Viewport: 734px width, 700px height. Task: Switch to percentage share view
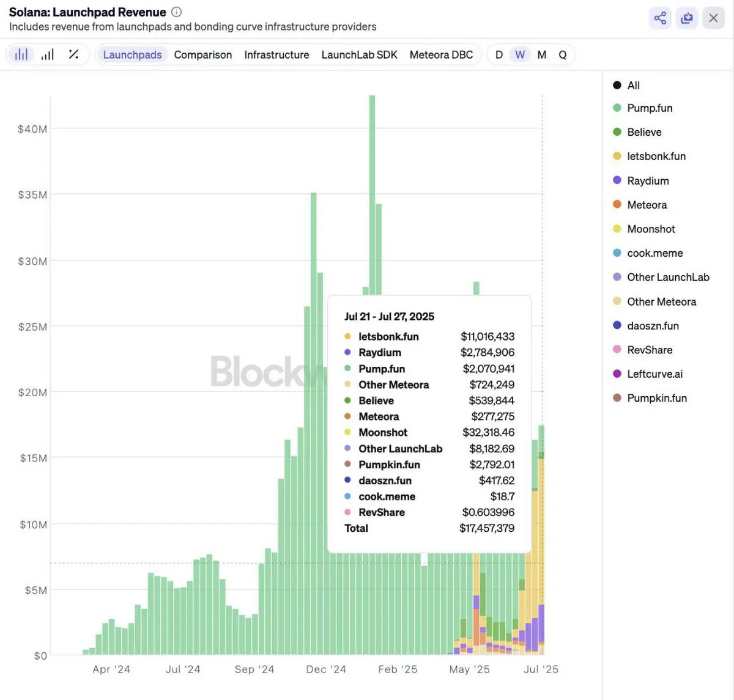point(73,54)
